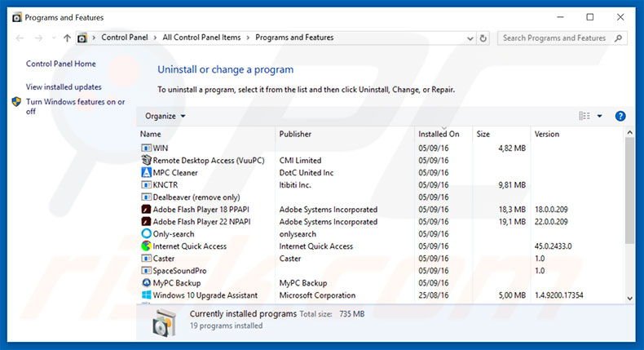The width and height of the screenshot is (644, 350).
Task: Click version 45.0.2433.0 cell
Action: (x=553, y=246)
